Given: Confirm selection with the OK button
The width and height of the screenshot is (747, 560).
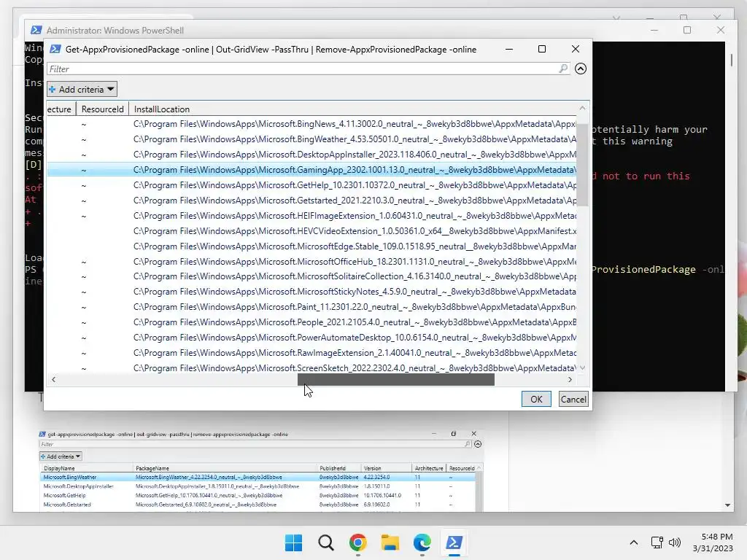Looking at the screenshot, I should (536, 399).
